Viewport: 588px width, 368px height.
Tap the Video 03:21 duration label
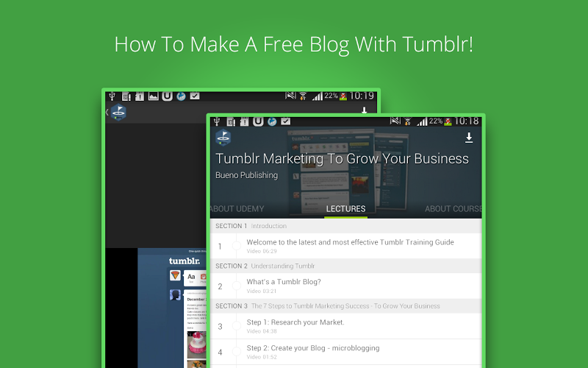point(262,291)
